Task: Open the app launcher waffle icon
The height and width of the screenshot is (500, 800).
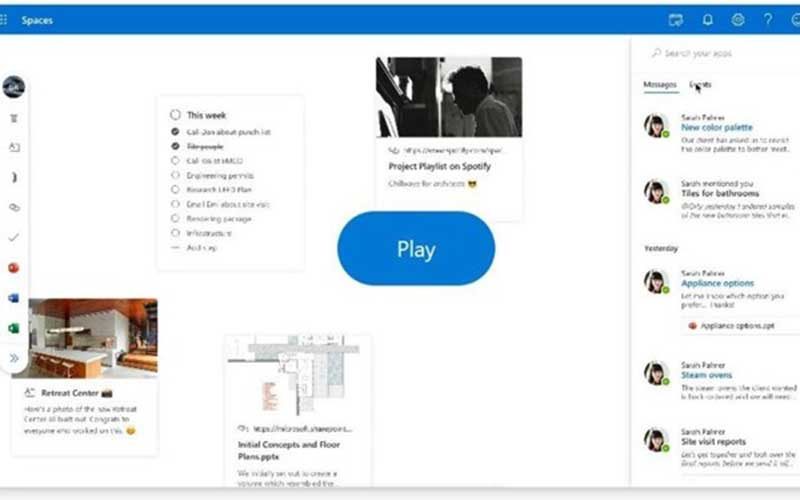Action: (3, 20)
